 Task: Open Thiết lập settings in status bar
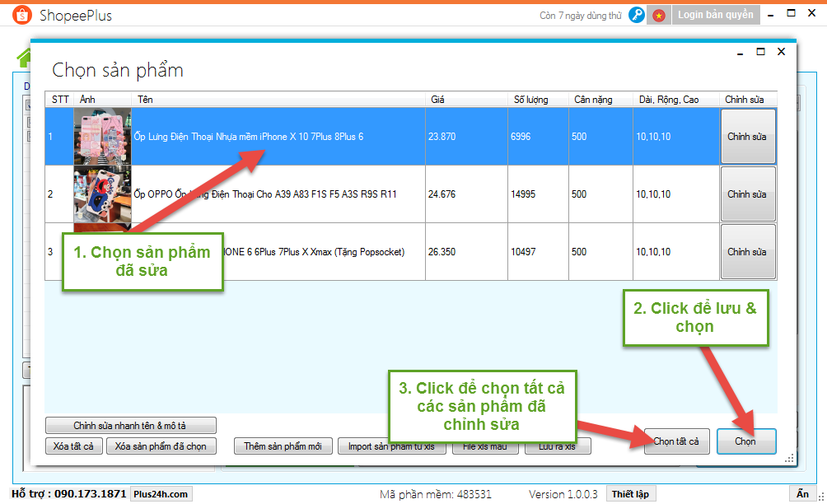click(x=630, y=494)
